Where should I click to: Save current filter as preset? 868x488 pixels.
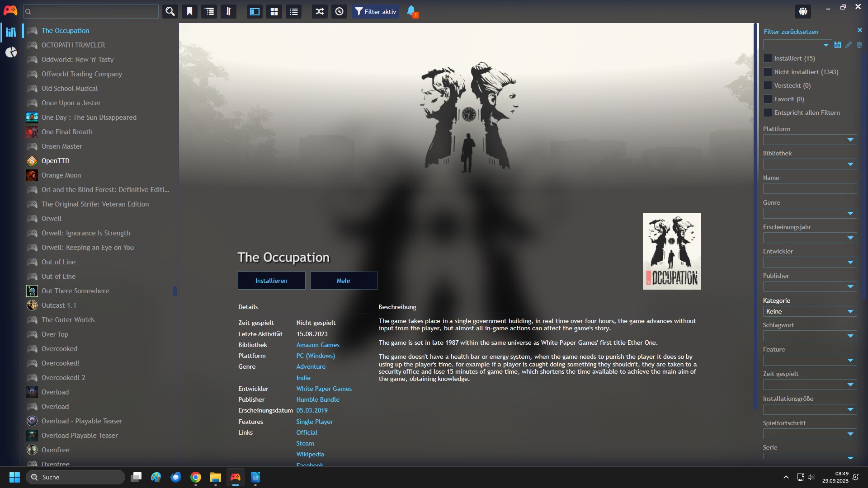[x=838, y=45]
